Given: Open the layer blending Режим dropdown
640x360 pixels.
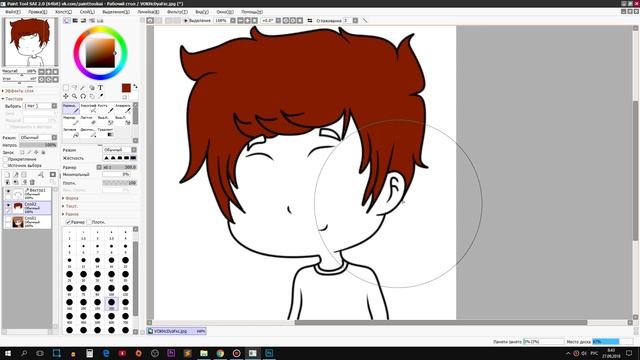Looking at the screenshot, I should tap(38, 138).
